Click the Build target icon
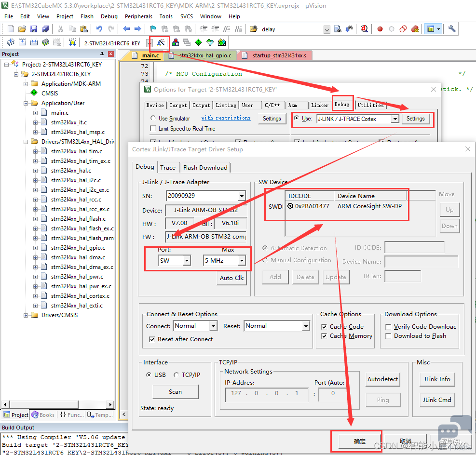This screenshot has width=476, height=455. click(x=22, y=42)
